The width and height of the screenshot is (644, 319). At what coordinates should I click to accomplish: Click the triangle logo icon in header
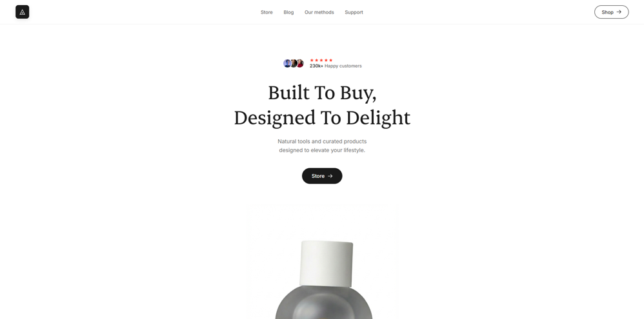(x=22, y=12)
